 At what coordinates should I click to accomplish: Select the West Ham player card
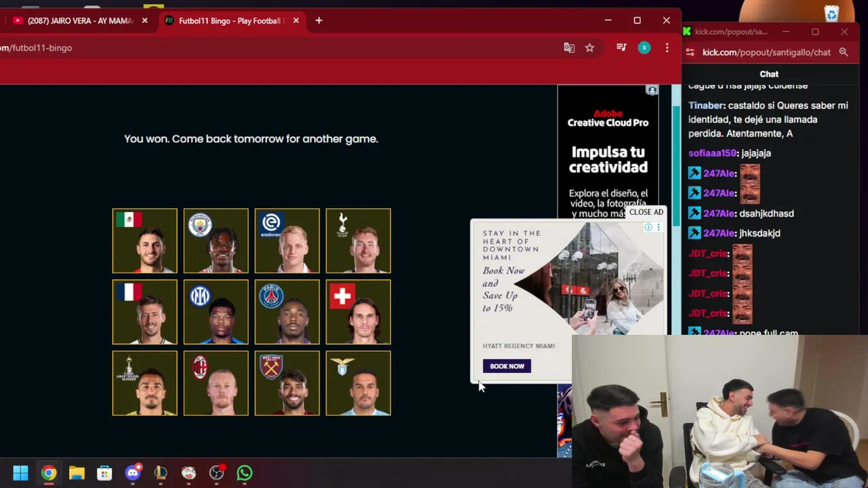(x=287, y=383)
